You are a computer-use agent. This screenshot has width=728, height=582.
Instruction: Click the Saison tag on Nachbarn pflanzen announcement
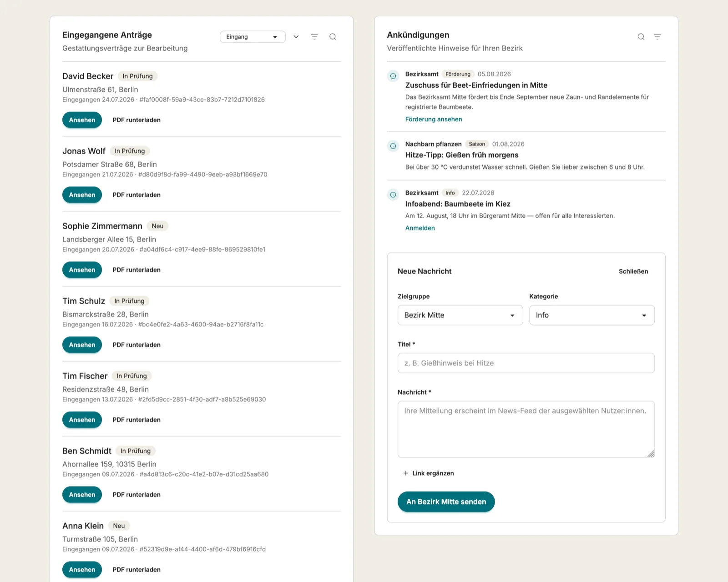[x=477, y=144]
